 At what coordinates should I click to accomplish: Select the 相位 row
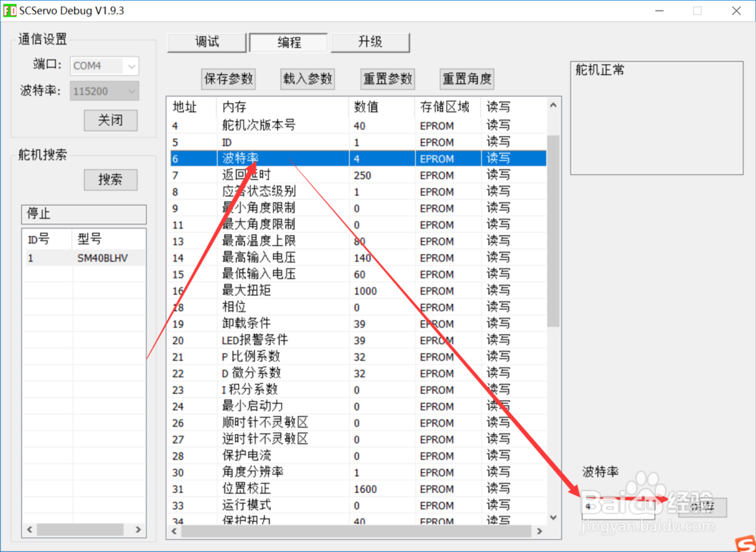pos(358,307)
